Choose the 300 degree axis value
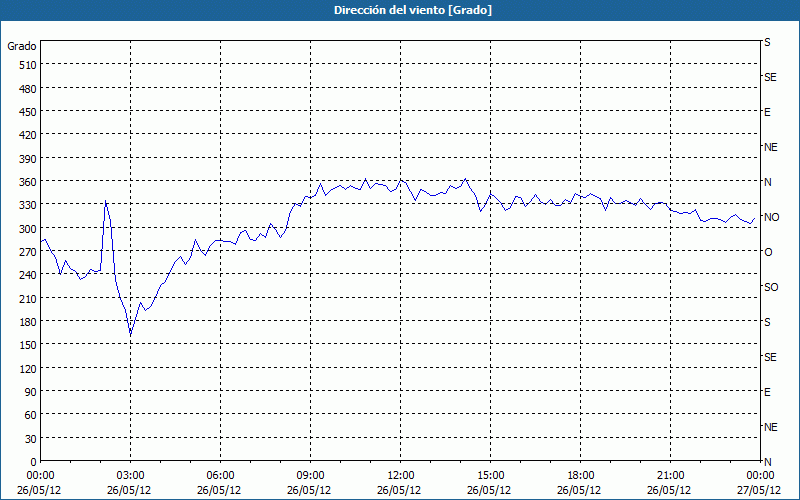Viewport: 800px width, 500px height. (29, 229)
